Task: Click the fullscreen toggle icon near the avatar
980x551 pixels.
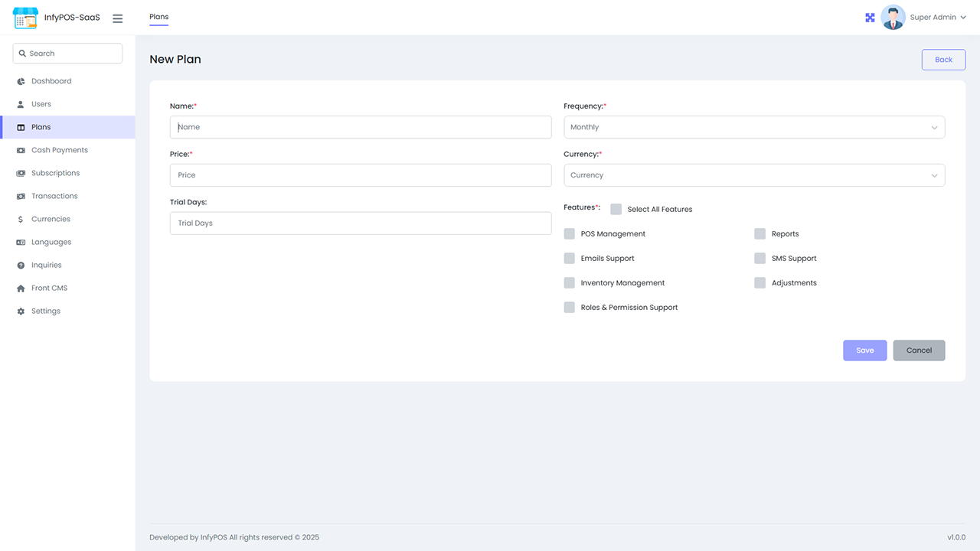Action: 870,17
